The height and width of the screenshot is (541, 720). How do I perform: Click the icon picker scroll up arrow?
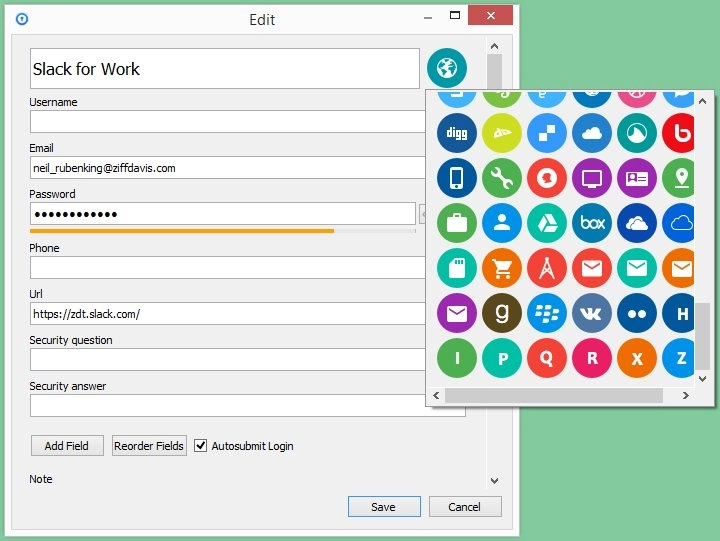(702, 101)
